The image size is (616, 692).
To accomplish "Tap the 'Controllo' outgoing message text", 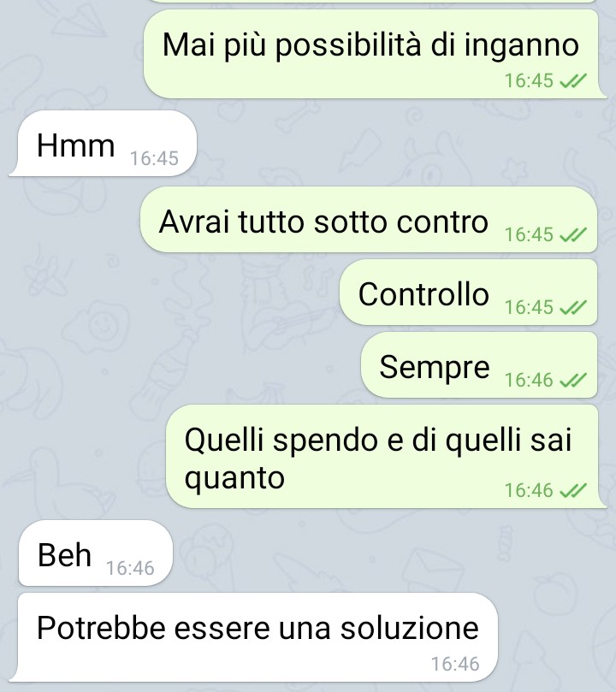I will pyautogui.click(x=423, y=294).
